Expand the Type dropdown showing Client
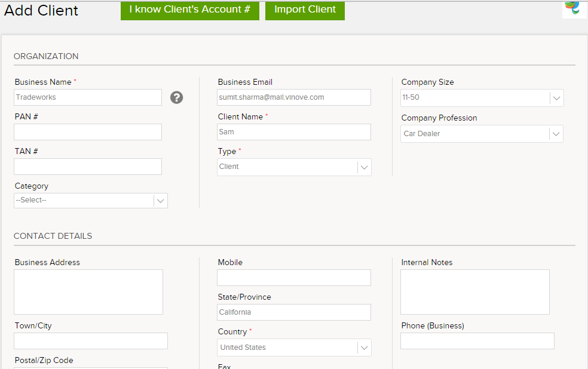 tap(294, 167)
